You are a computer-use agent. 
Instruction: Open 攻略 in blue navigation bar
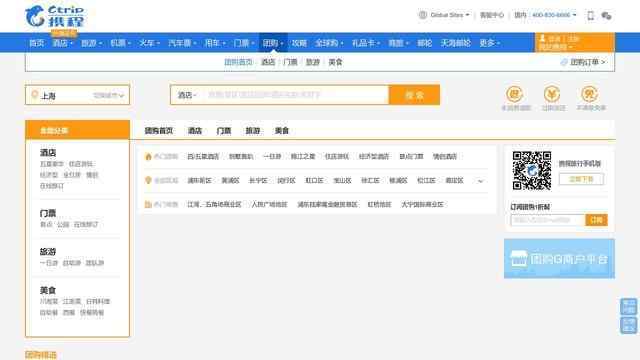click(x=299, y=43)
